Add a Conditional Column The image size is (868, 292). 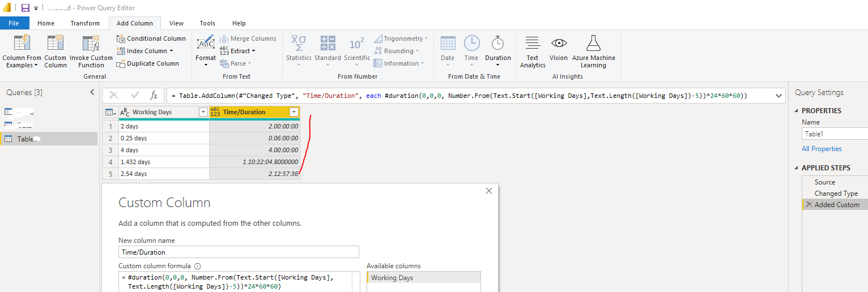point(151,38)
